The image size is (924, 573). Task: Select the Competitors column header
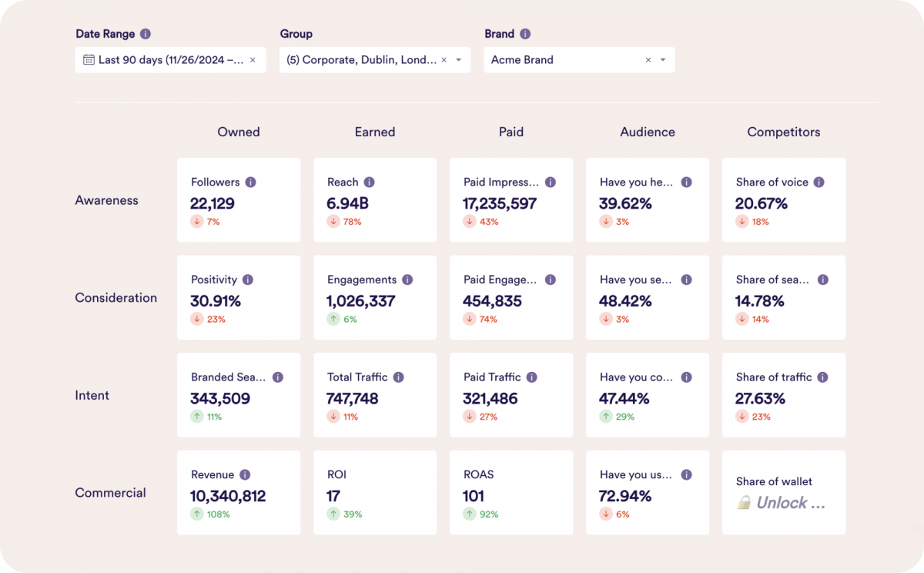click(x=783, y=132)
